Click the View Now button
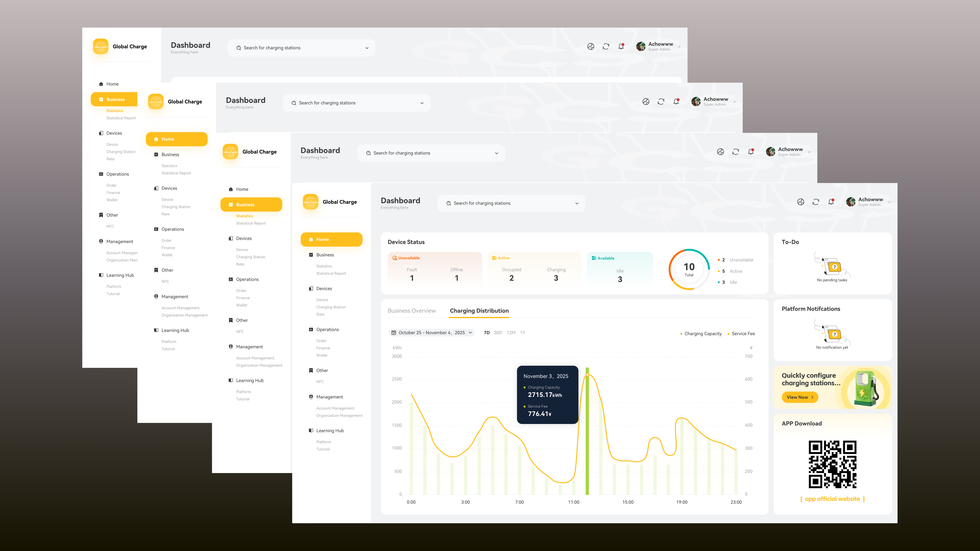This screenshot has width=980, height=551. point(800,397)
